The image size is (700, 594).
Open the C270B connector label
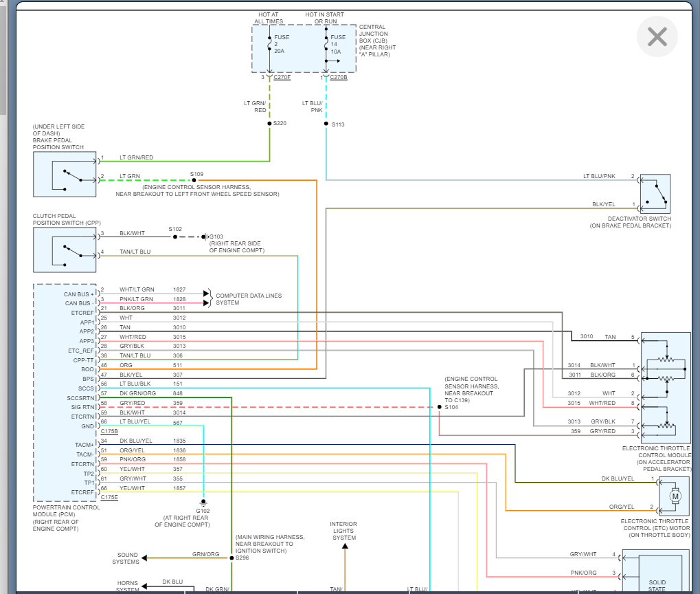point(339,78)
